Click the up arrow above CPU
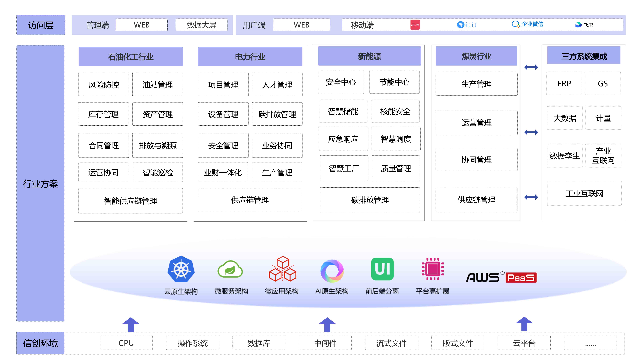This screenshot has height=360, width=644. [x=130, y=324]
